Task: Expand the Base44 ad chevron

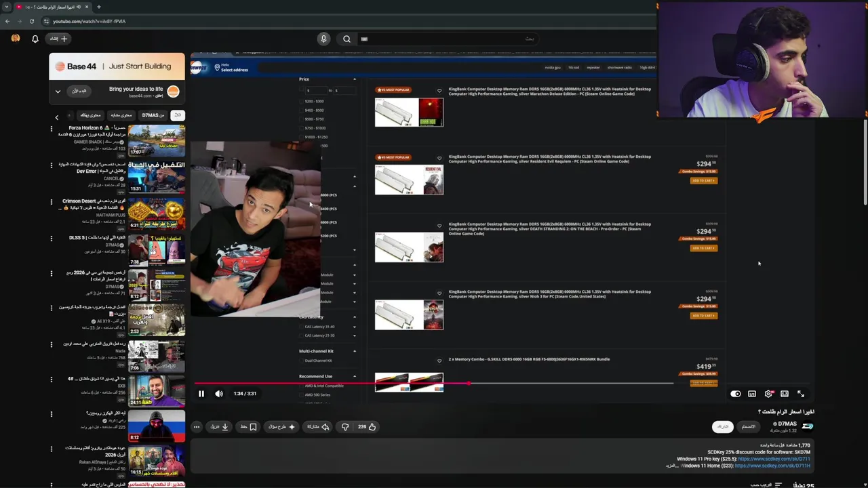Action: pyautogui.click(x=58, y=91)
